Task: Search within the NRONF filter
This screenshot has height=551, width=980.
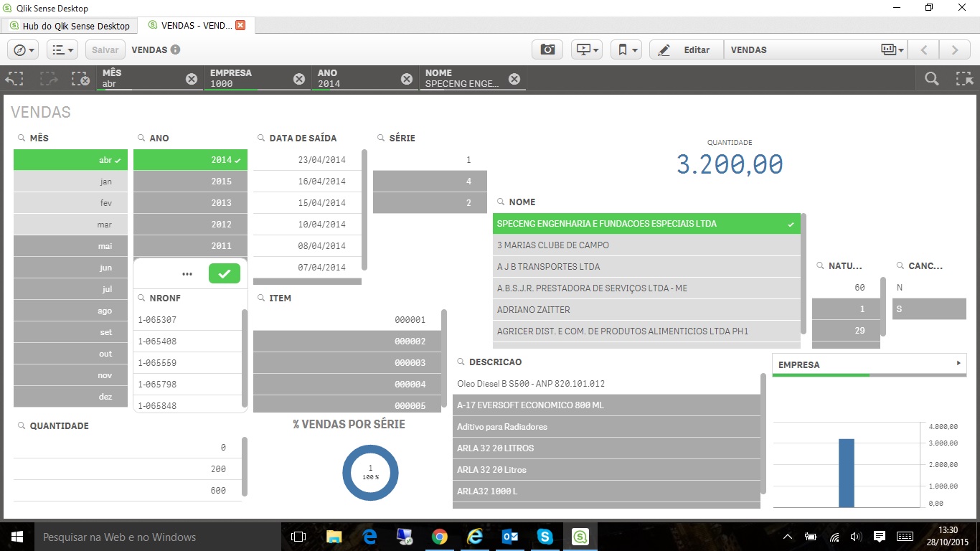Action: tap(141, 298)
